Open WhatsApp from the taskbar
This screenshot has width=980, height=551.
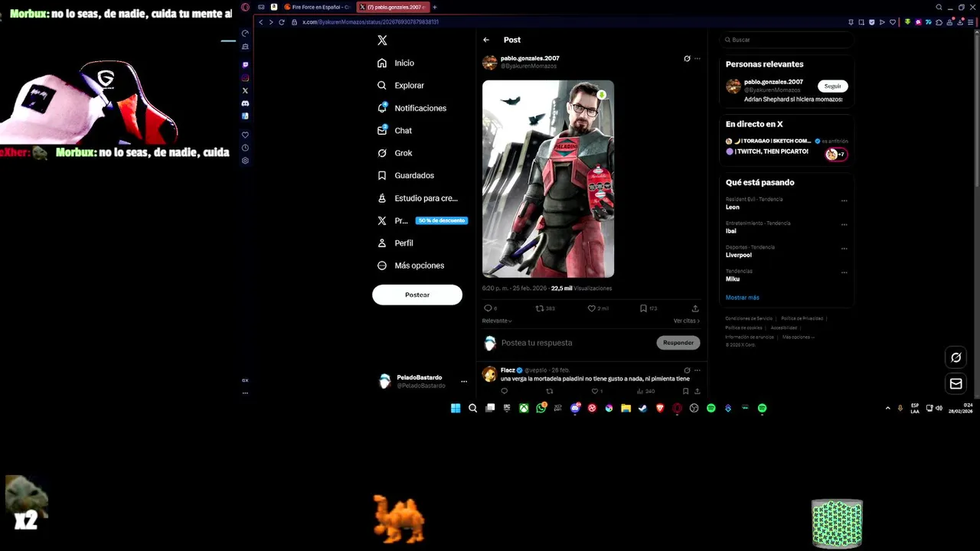541,408
